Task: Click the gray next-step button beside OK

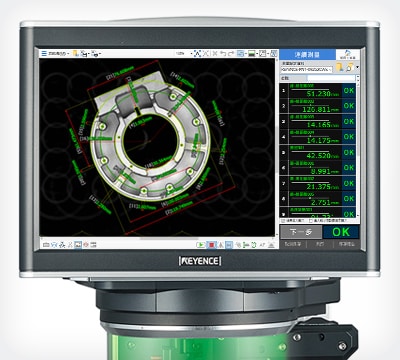Action: (301, 232)
